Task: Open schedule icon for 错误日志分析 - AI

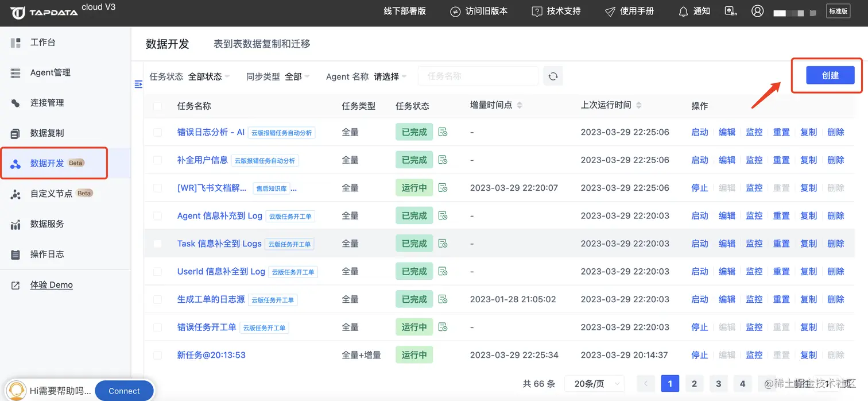Action: click(x=443, y=132)
